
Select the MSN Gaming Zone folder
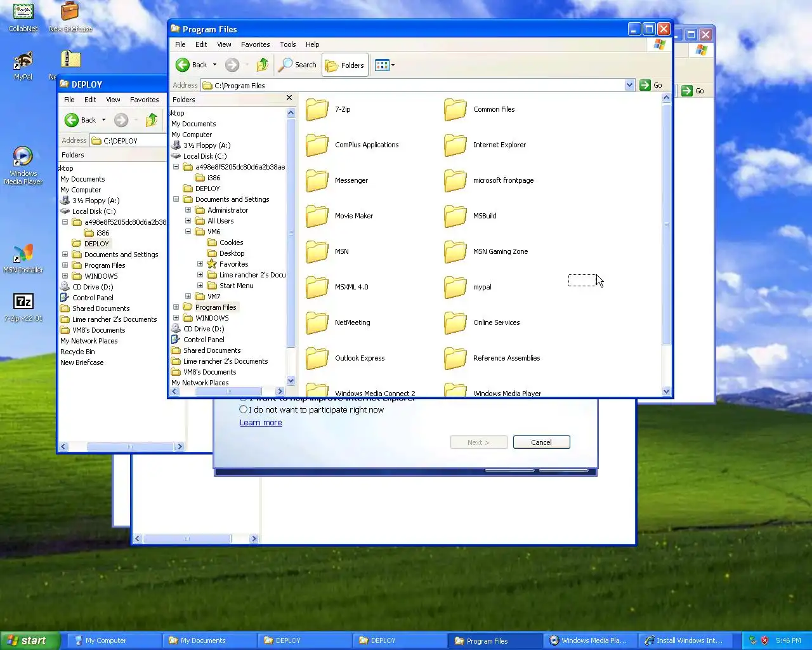[487, 251]
